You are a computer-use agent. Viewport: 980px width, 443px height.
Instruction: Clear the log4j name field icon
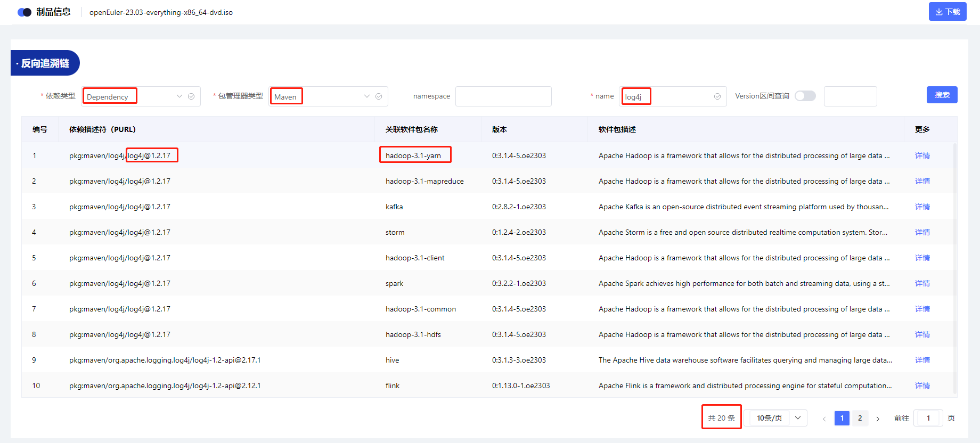pos(717,96)
